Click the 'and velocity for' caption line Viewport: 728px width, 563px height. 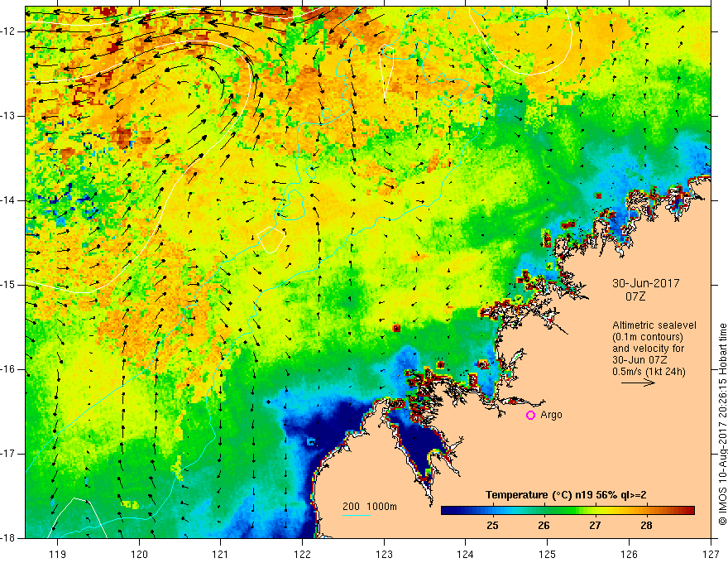coord(648,349)
